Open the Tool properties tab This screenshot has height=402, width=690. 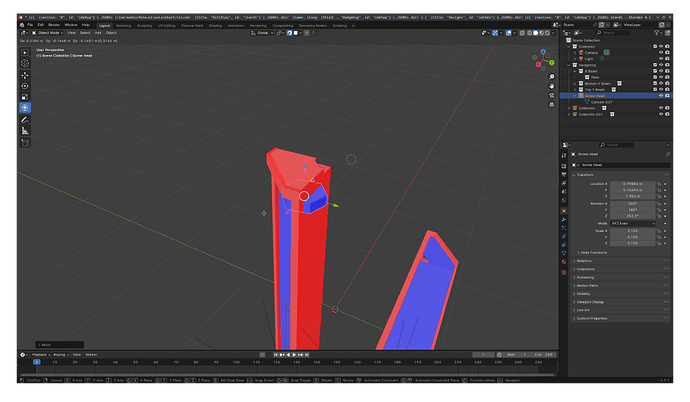click(x=564, y=156)
